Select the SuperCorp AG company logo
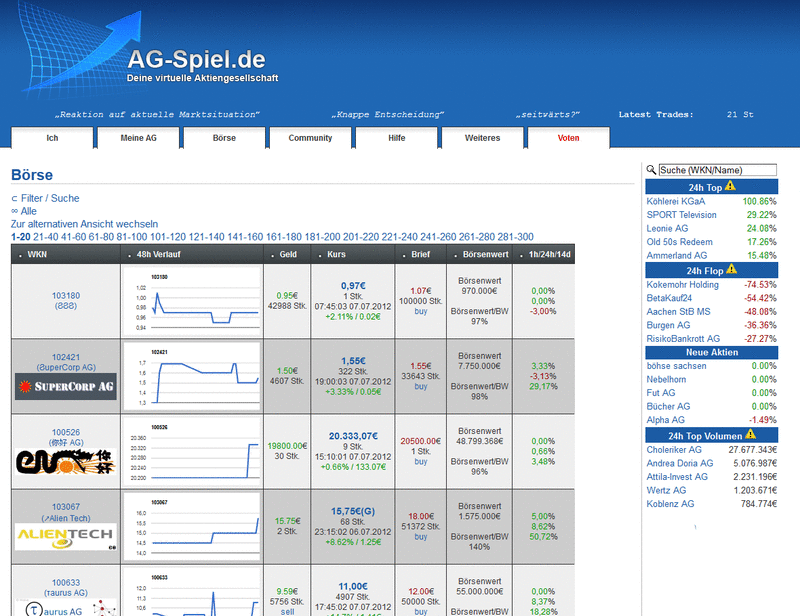This screenshot has width=800, height=616. click(65, 386)
